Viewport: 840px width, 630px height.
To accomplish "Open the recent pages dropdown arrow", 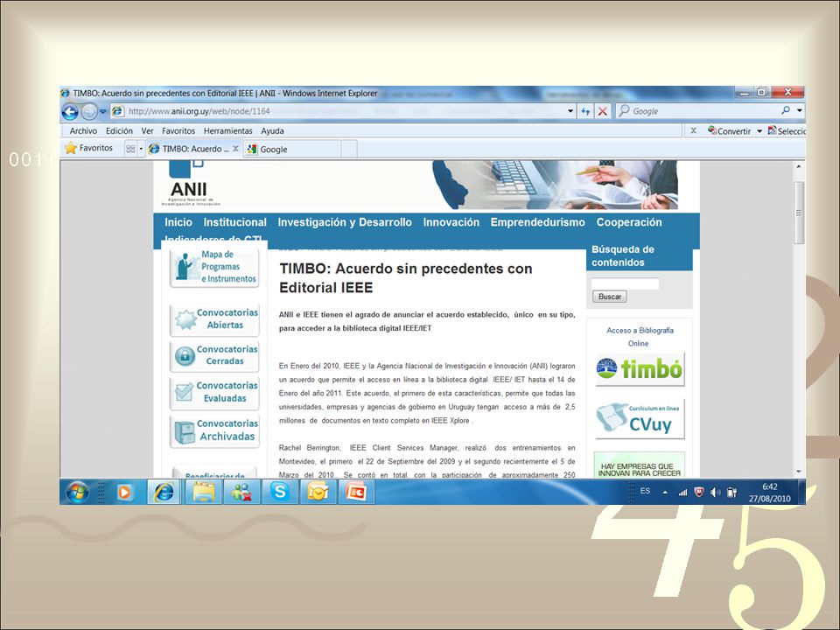I will point(103,111).
